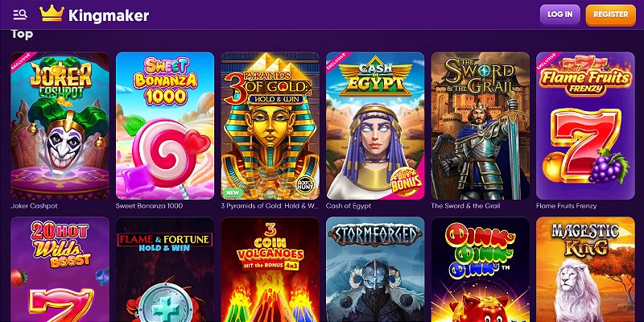Launch 3 Pyramids of Gold game tile
This screenshot has width=644, height=322.
(270, 126)
